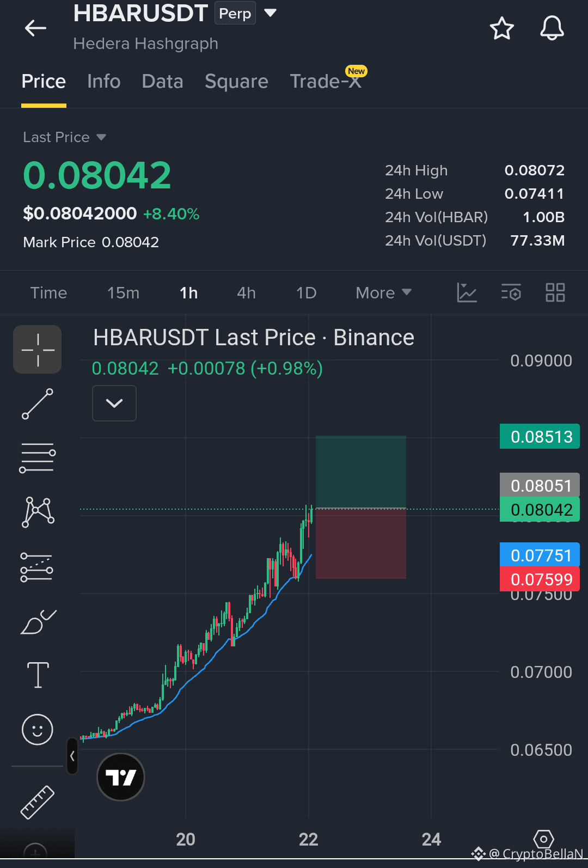The image size is (588, 868).
Task: Click the +0.00078 (+0.98%) candle change text
Action: 245,369
